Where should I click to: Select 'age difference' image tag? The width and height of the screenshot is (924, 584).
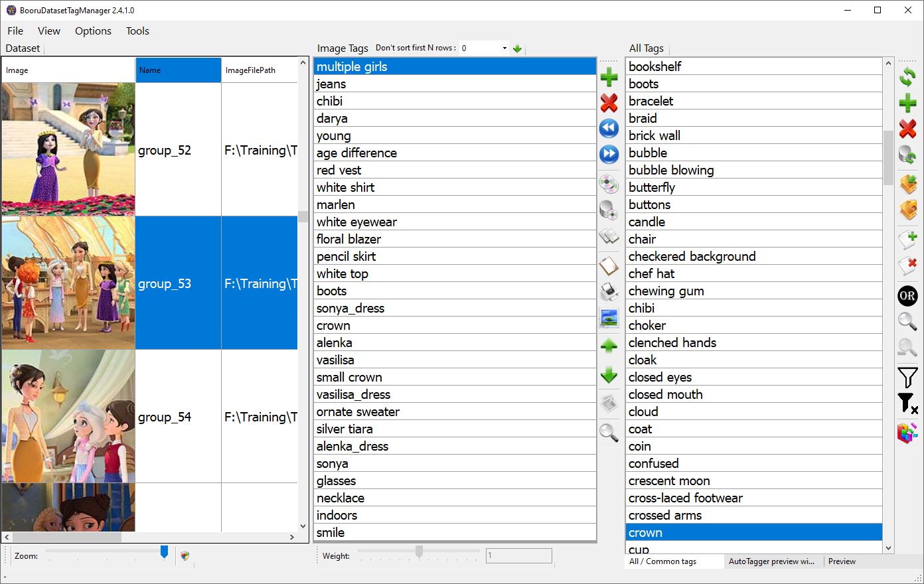click(x=455, y=153)
